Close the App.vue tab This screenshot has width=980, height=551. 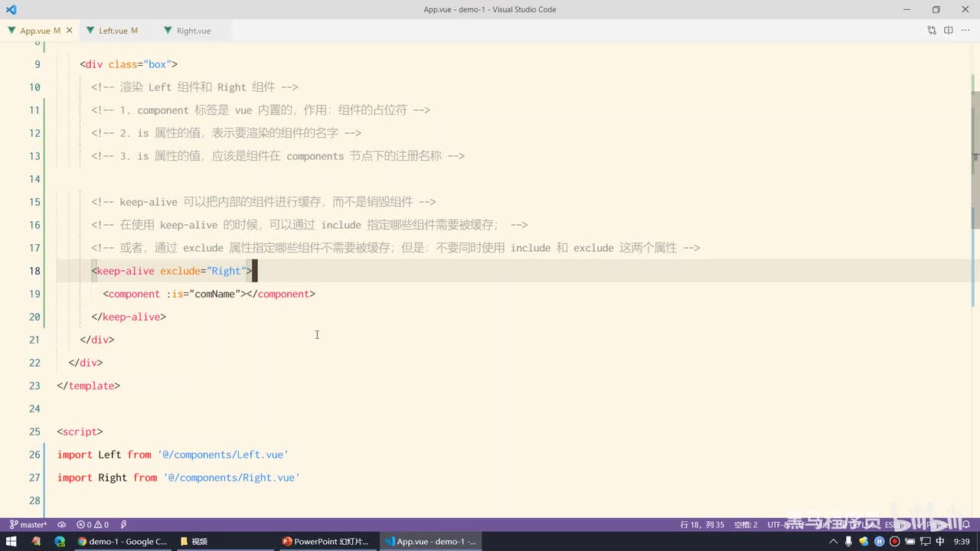click(70, 31)
